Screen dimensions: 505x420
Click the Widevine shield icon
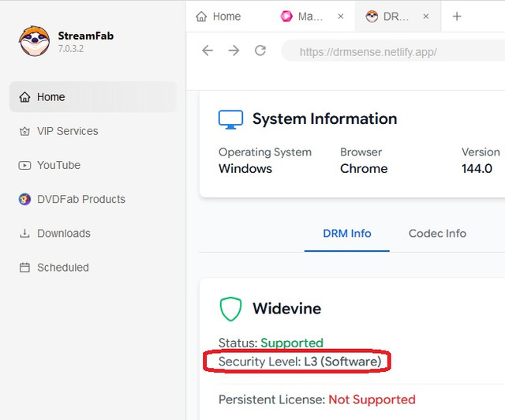230,309
